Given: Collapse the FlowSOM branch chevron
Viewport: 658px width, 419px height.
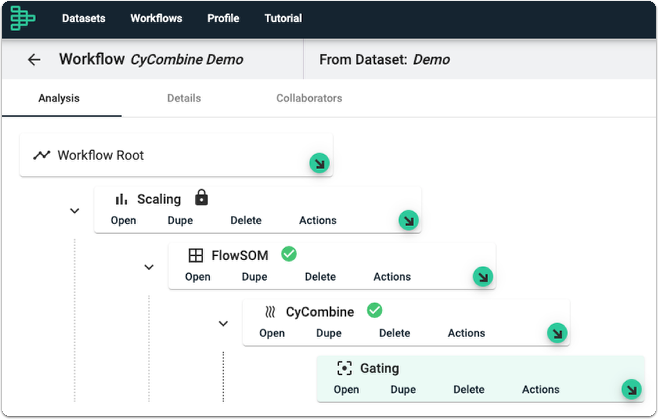Looking at the screenshot, I should click(149, 267).
